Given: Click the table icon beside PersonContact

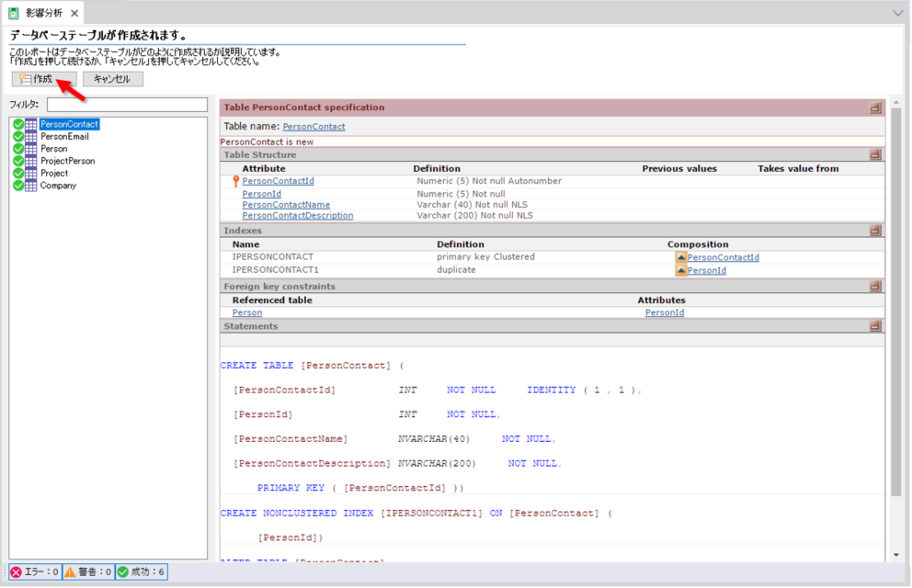Looking at the screenshot, I should tap(31, 124).
